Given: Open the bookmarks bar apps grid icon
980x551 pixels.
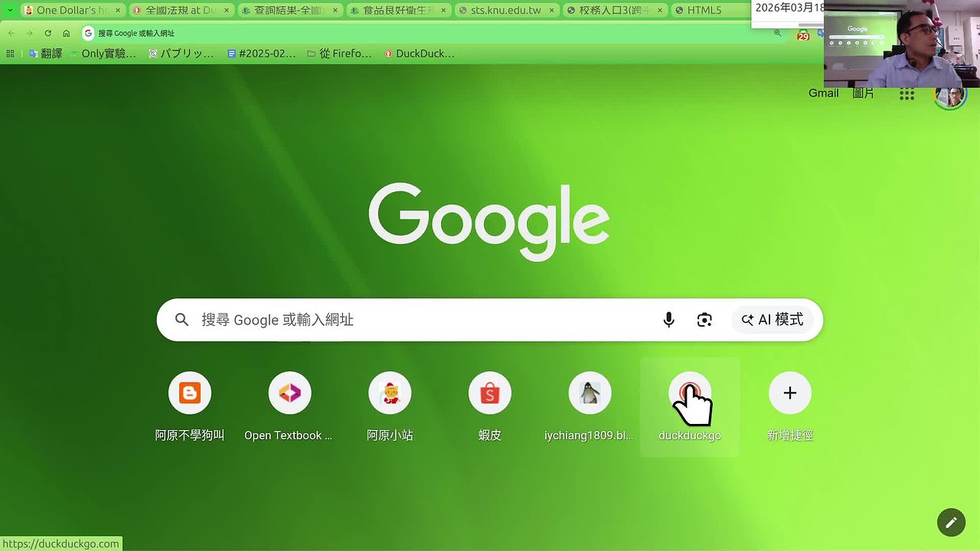Looking at the screenshot, I should click(x=10, y=54).
